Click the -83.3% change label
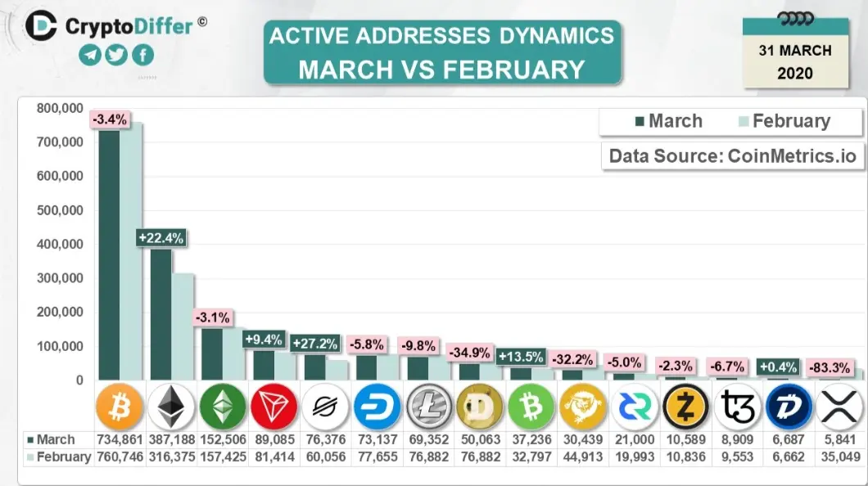Viewport: 868px width, 486px height. (830, 367)
